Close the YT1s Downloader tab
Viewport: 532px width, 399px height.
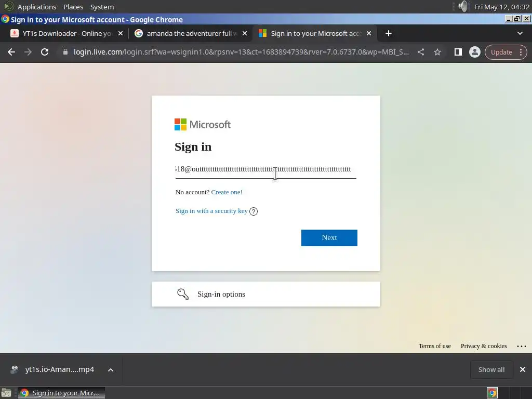click(121, 33)
